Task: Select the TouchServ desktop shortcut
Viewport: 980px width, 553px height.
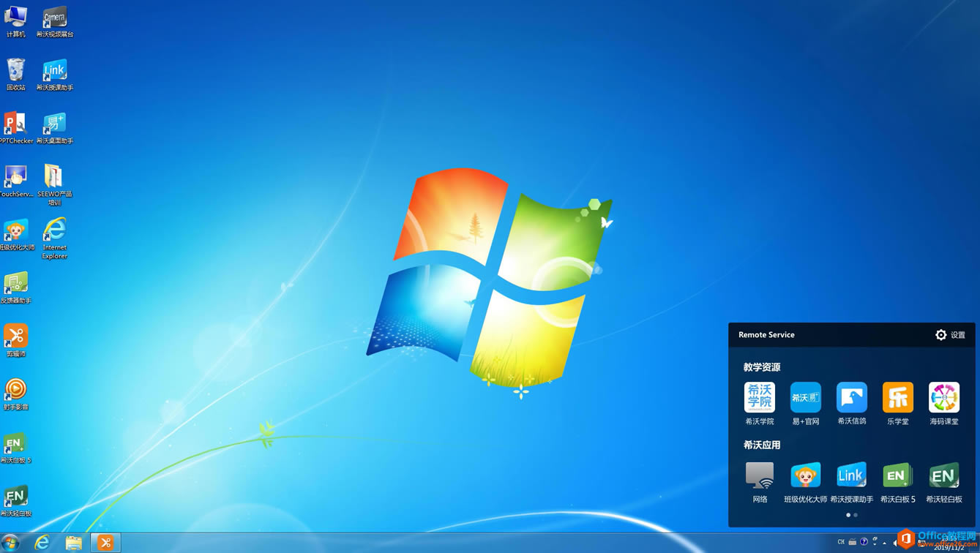Action: pyautogui.click(x=15, y=181)
